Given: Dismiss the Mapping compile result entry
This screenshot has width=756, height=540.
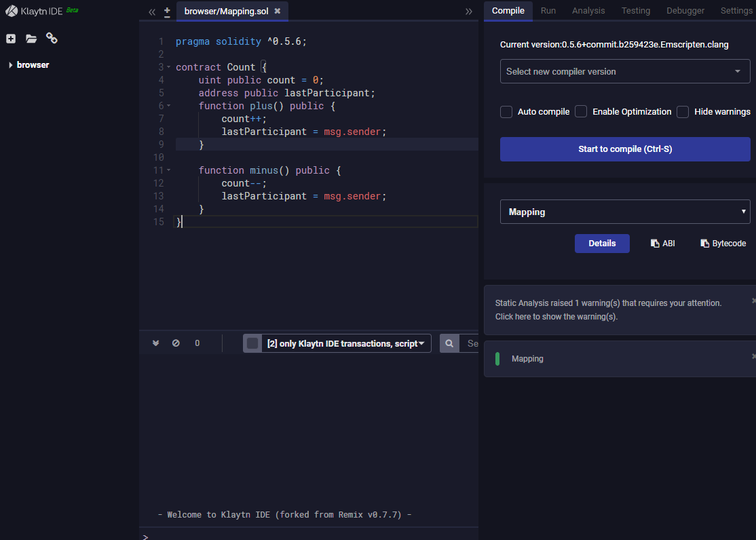Looking at the screenshot, I should (753, 356).
